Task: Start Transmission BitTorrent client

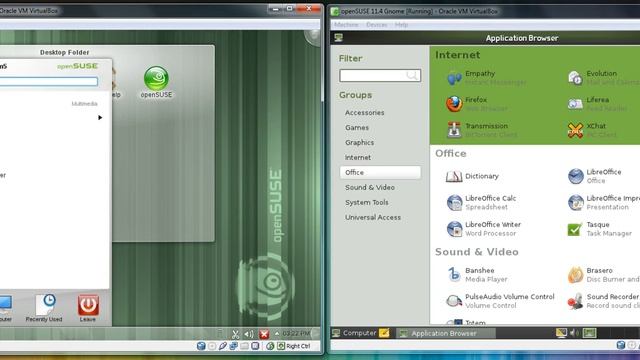Action: (482, 130)
